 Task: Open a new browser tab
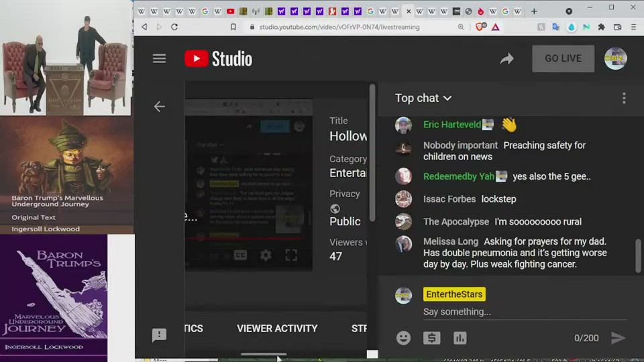pos(534,11)
